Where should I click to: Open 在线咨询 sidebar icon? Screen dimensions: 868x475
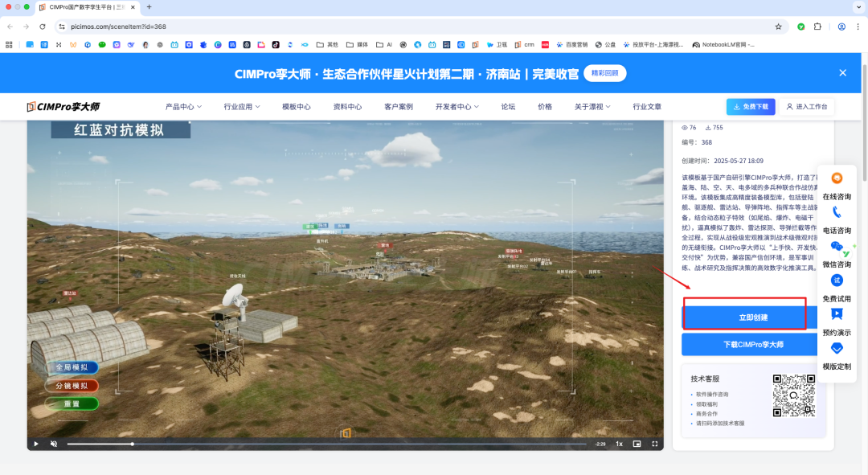point(837,178)
